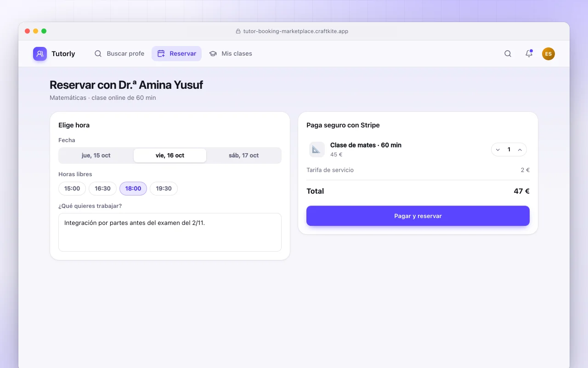The height and width of the screenshot is (368, 588).
Task: Click the URL tutor-booking-marketplace.craftkite.app
Action: click(x=296, y=31)
